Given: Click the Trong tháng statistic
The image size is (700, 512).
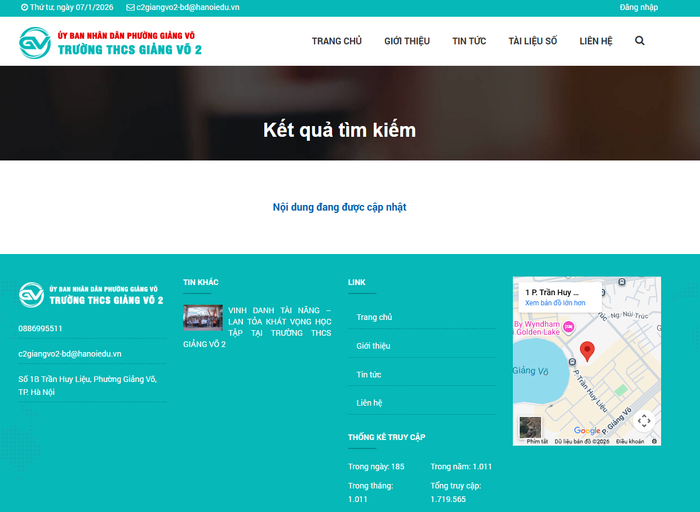Looking at the screenshot, I should [371, 492].
